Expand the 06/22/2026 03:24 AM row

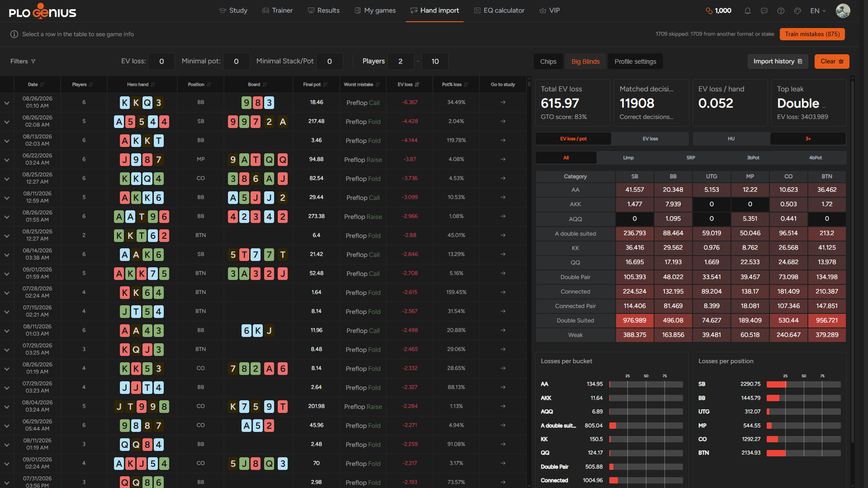tap(7, 160)
